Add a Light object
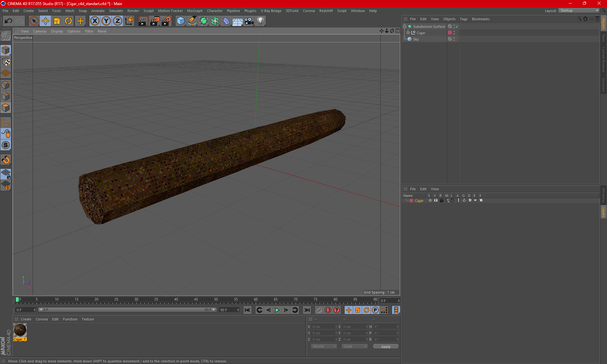The image size is (607, 364). pos(261,21)
